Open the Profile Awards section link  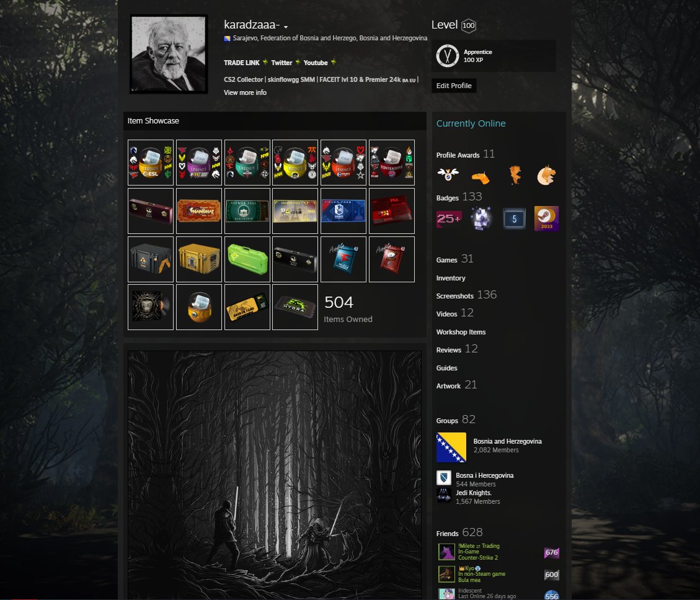(x=465, y=154)
